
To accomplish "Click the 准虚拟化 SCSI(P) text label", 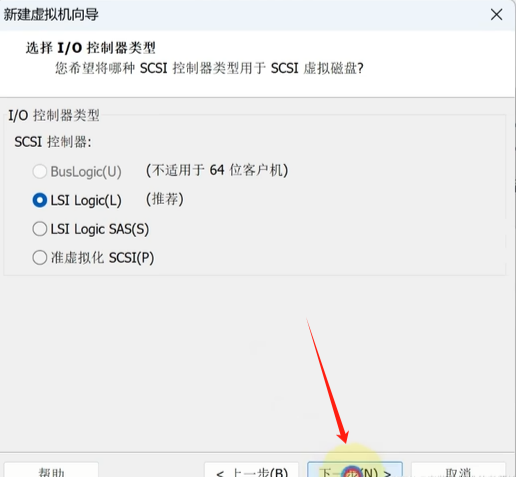I will coord(102,258).
